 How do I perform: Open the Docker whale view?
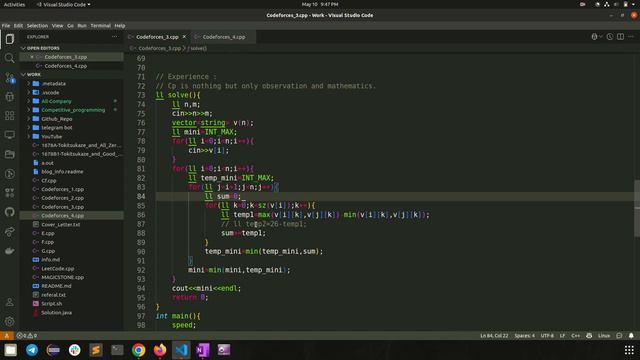coord(10,251)
